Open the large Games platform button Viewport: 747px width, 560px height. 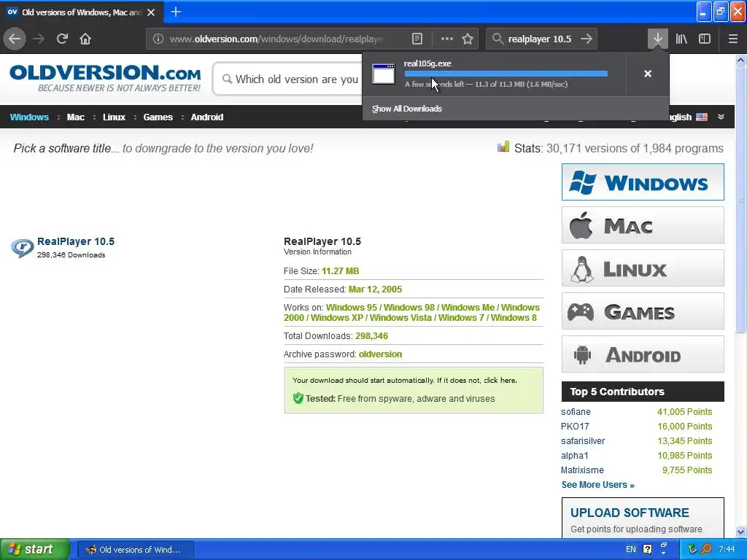click(643, 311)
